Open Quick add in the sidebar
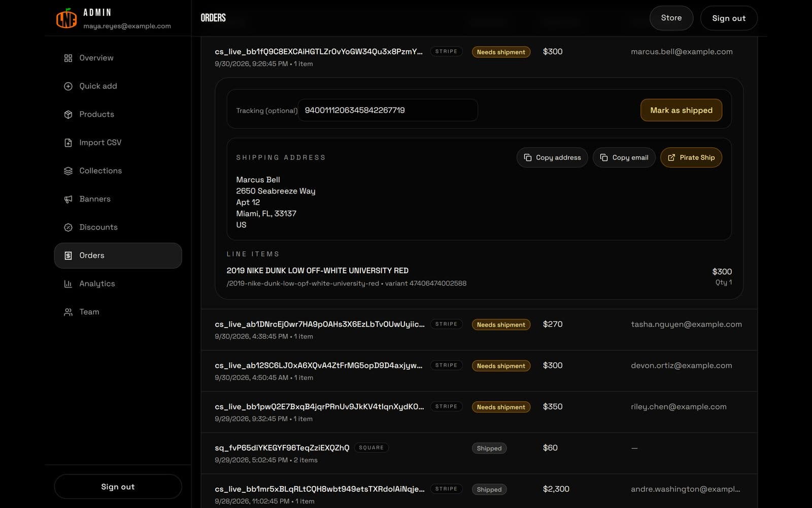The width and height of the screenshot is (812, 508). point(118,86)
